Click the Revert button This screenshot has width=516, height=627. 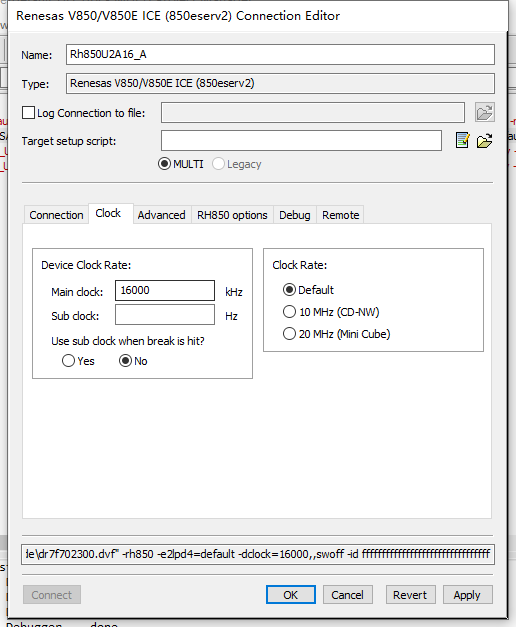point(410,595)
